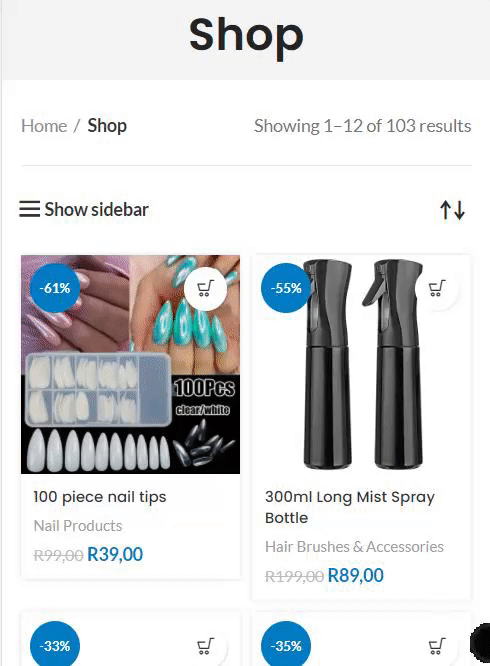
Task: Add 300ml Mist Spray Bottle to cart
Action: coord(437,289)
